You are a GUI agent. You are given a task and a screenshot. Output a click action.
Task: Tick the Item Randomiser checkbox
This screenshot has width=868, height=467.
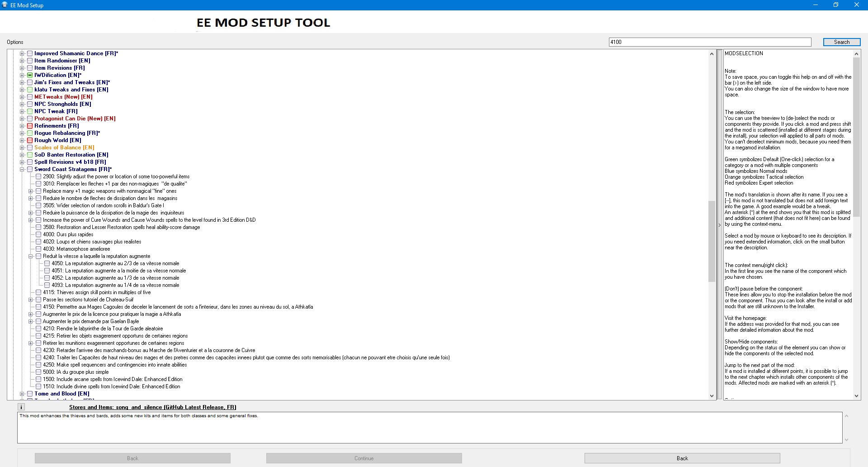click(30, 61)
